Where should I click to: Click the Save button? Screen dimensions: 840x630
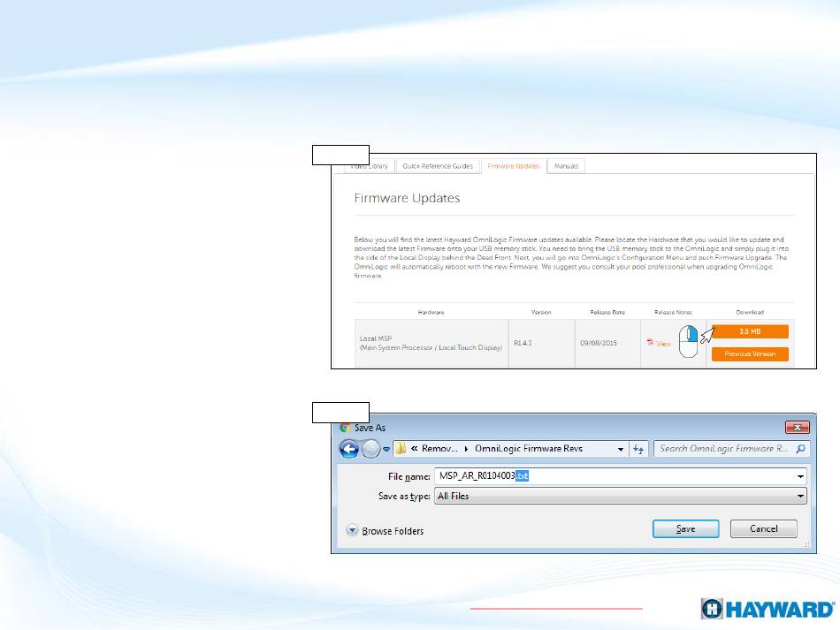click(x=686, y=529)
